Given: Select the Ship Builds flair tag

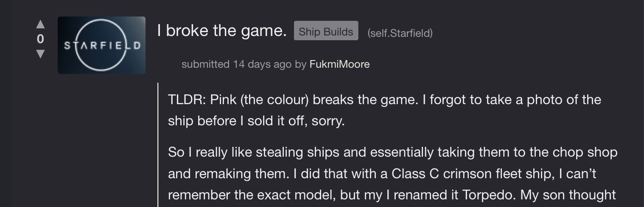Looking at the screenshot, I should coord(326,32).
